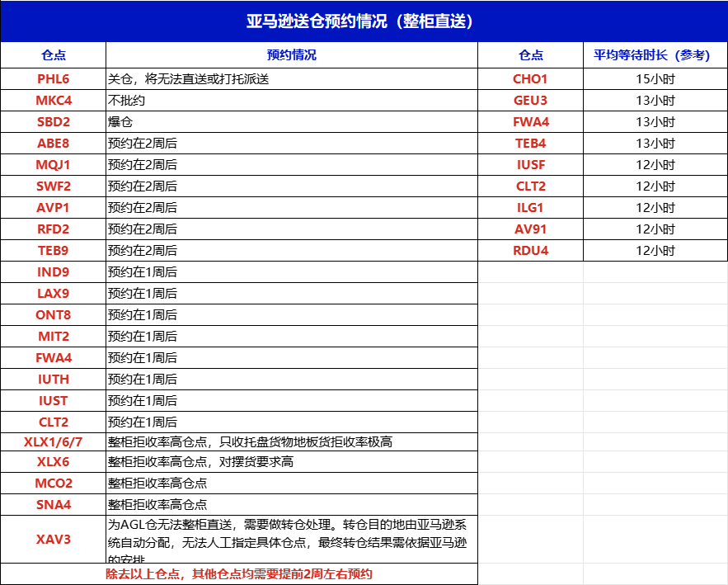Click the MKC4 不批约 status cell

coord(292,101)
